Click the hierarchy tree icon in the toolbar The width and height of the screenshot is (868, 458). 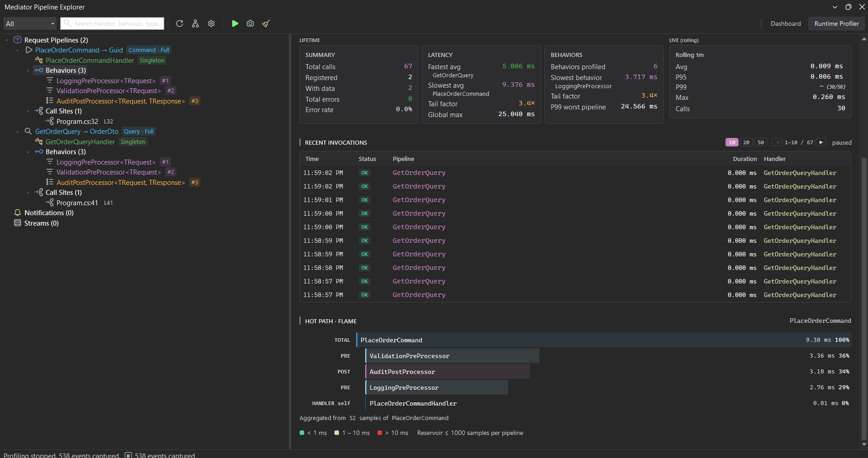pos(195,24)
